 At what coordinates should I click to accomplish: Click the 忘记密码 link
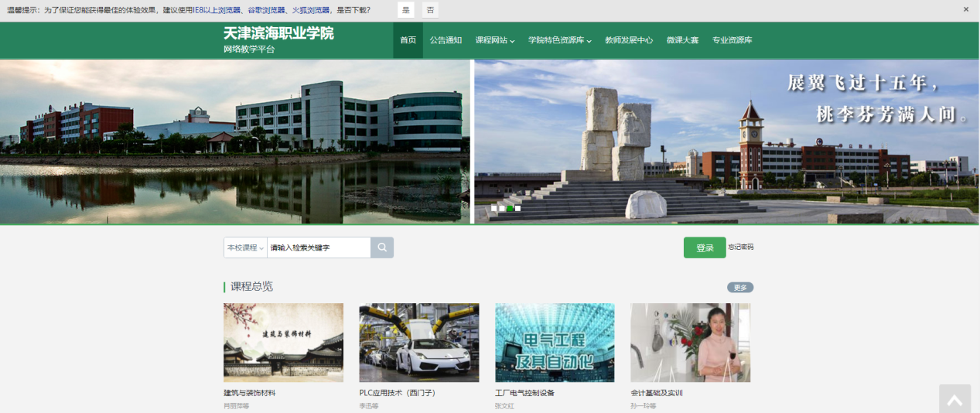740,247
